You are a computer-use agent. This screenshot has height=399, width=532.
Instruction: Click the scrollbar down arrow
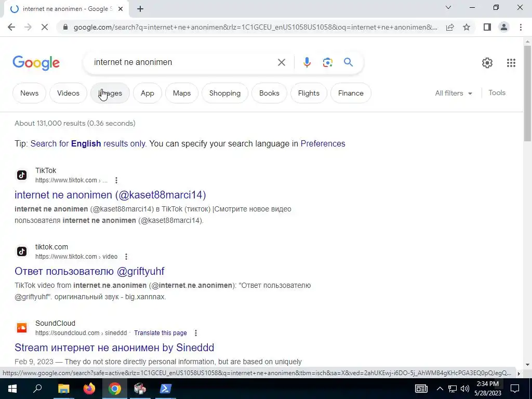point(527,365)
